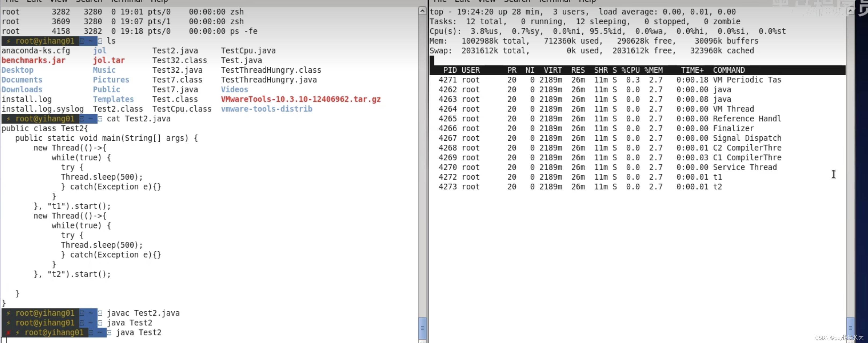
Task: Click the COMMAND column header in top
Action: [x=729, y=70]
